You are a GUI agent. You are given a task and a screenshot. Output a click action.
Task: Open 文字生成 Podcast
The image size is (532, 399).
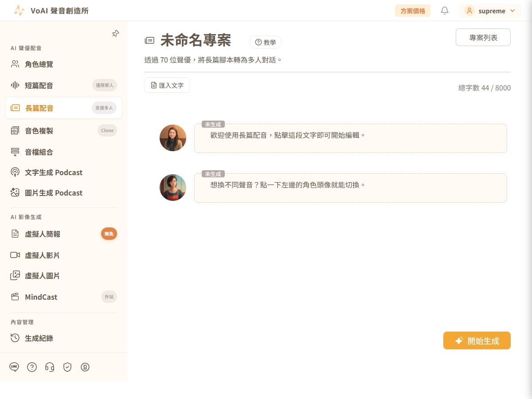coord(64,172)
